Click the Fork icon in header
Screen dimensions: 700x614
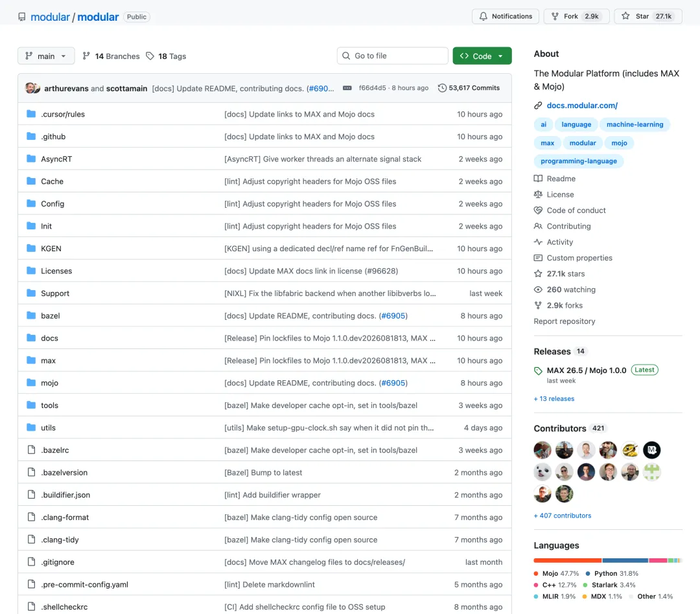(555, 16)
